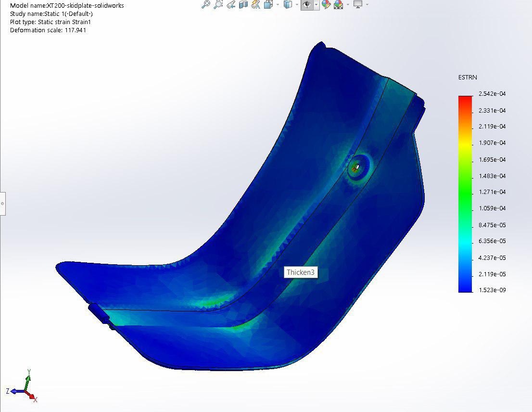The image size is (532, 412).
Task: Click the Deformation scale 117.941 text
Action: [x=48, y=30]
